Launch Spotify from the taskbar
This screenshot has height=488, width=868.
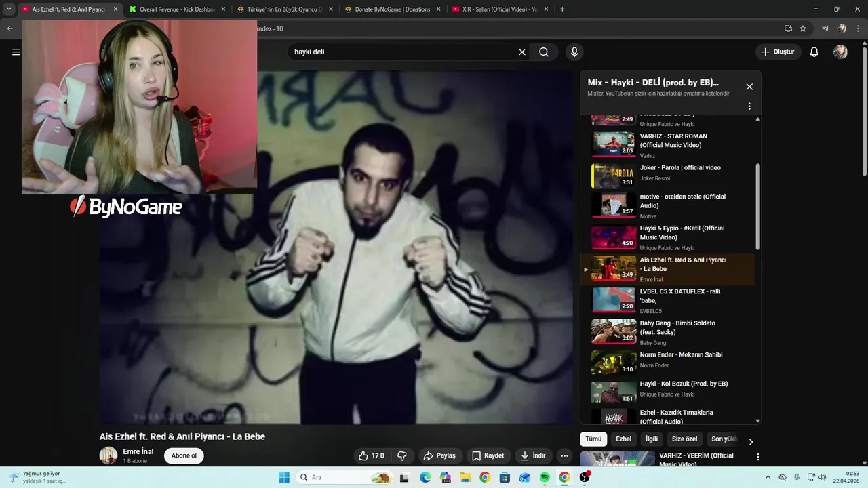tap(545, 477)
